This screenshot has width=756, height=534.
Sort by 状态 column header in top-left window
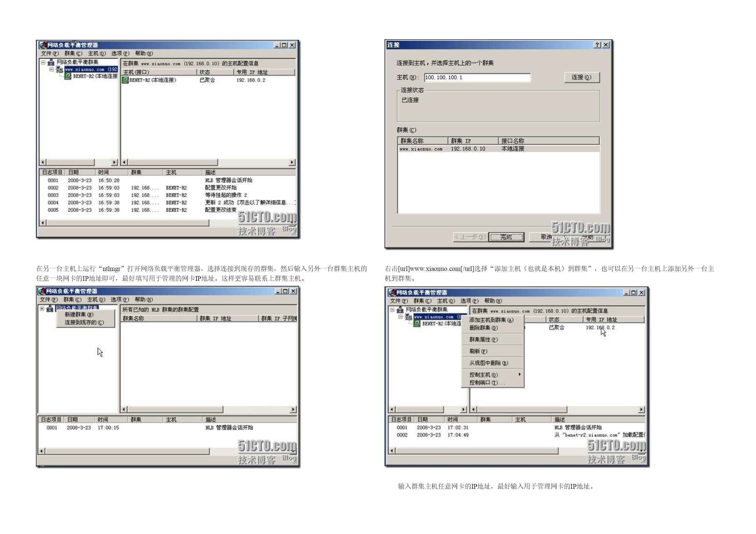(215, 72)
